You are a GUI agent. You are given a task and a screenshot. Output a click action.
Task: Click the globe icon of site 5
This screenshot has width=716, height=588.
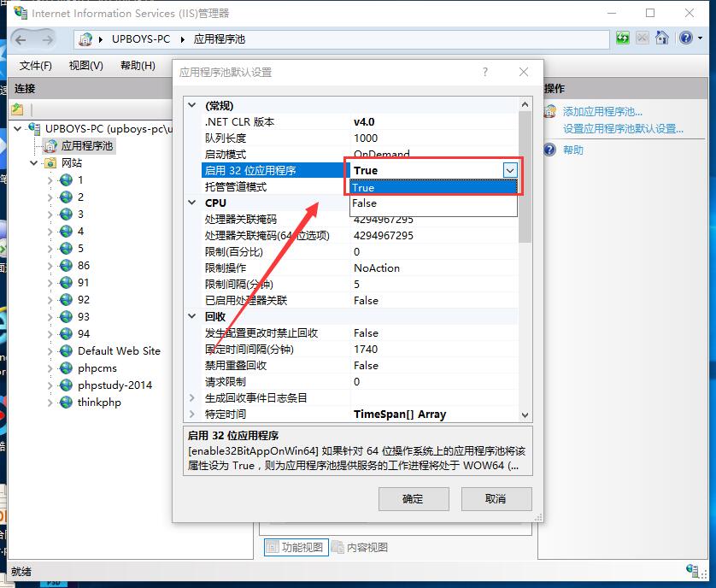point(66,249)
